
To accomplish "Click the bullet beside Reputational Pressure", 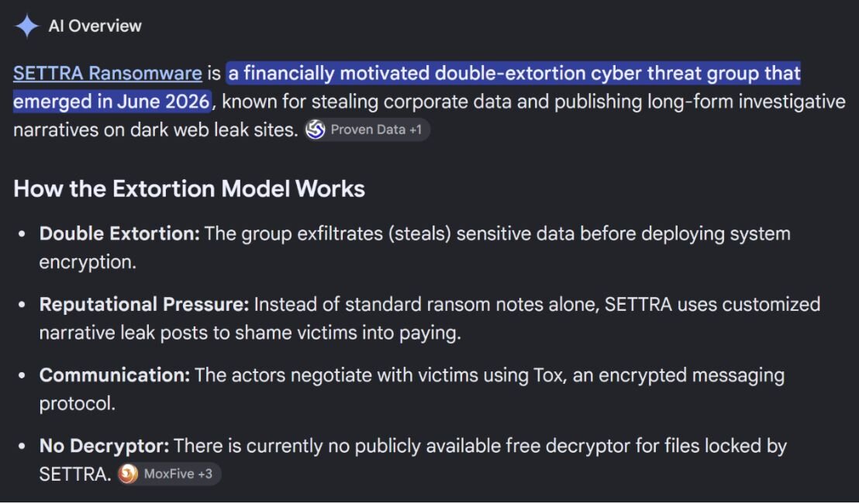I will click(x=22, y=305).
